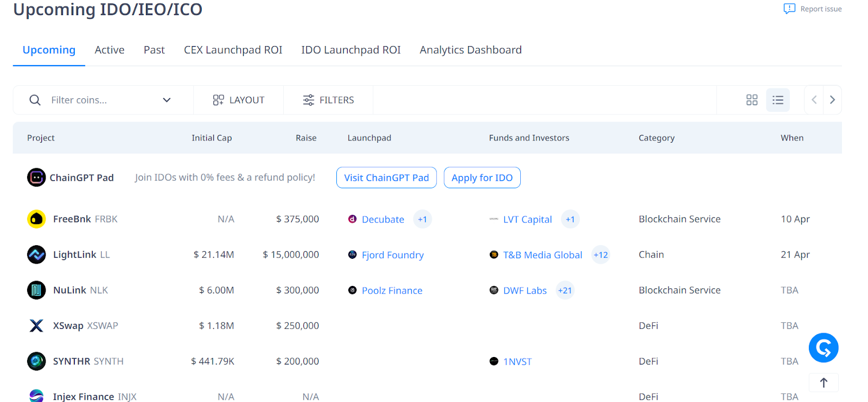Open the FILTERS panel

click(x=328, y=100)
